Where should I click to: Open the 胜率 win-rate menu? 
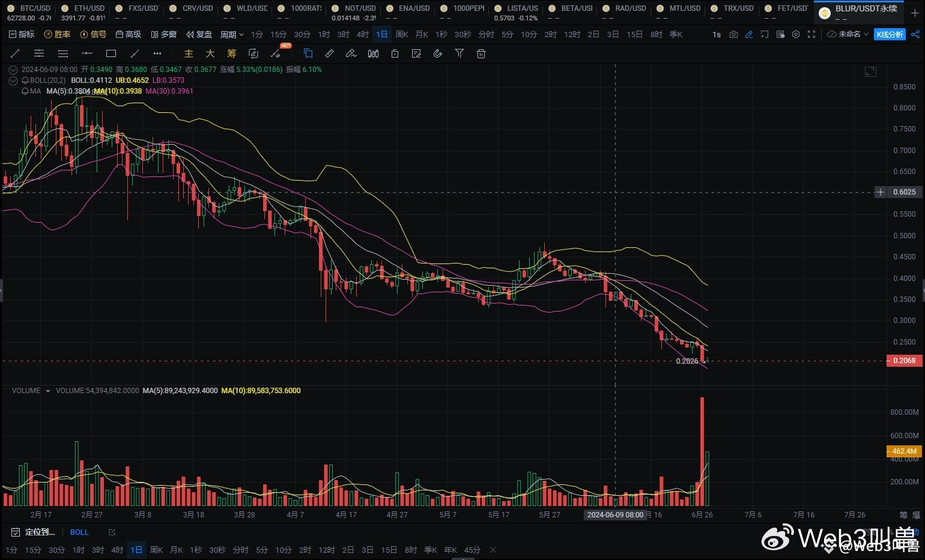pos(57,34)
